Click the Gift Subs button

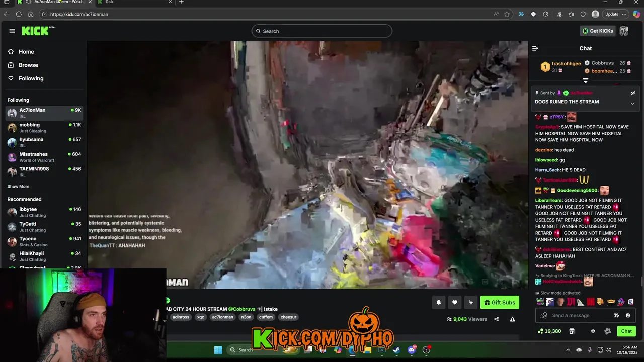point(500,302)
